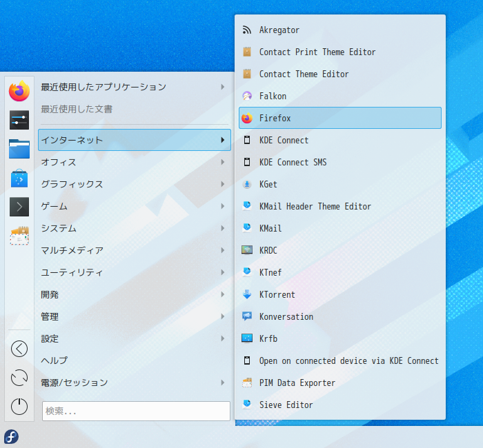
Task: Expand the ゲーム submenu arrow
Action: tap(223, 206)
